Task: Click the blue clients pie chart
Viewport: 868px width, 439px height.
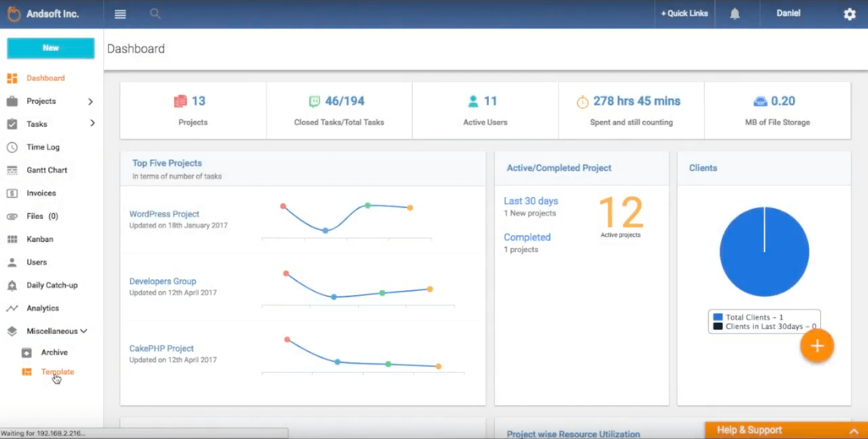Action: point(764,252)
